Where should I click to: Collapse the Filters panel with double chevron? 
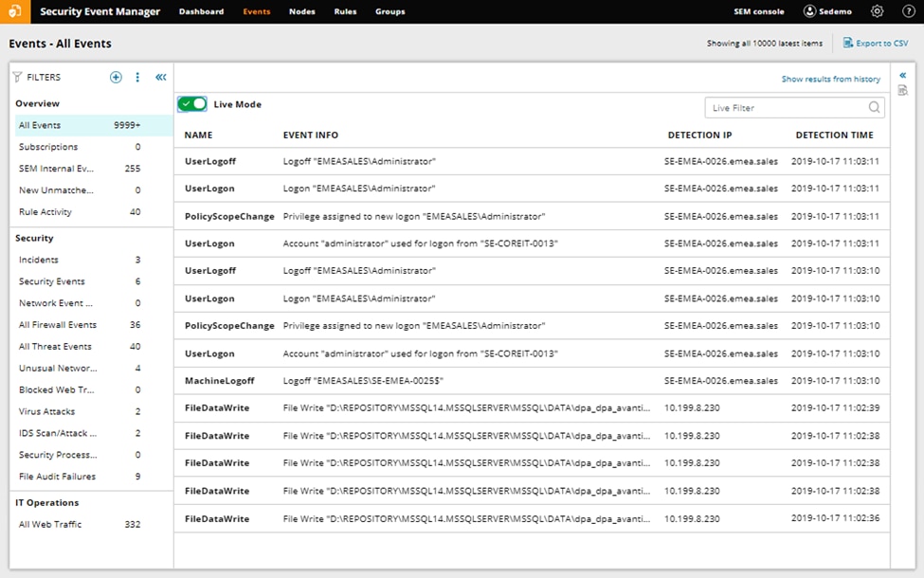161,77
